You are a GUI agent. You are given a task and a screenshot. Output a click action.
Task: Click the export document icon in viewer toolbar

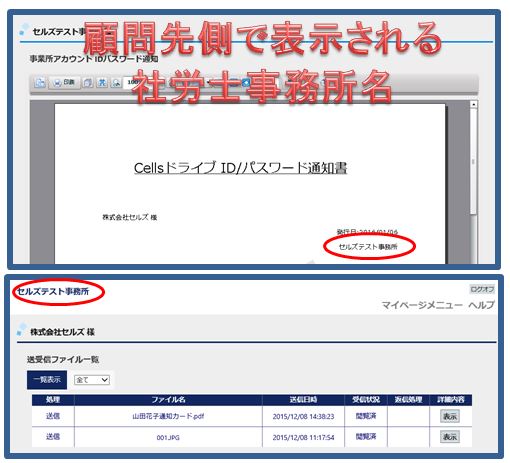point(40,82)
